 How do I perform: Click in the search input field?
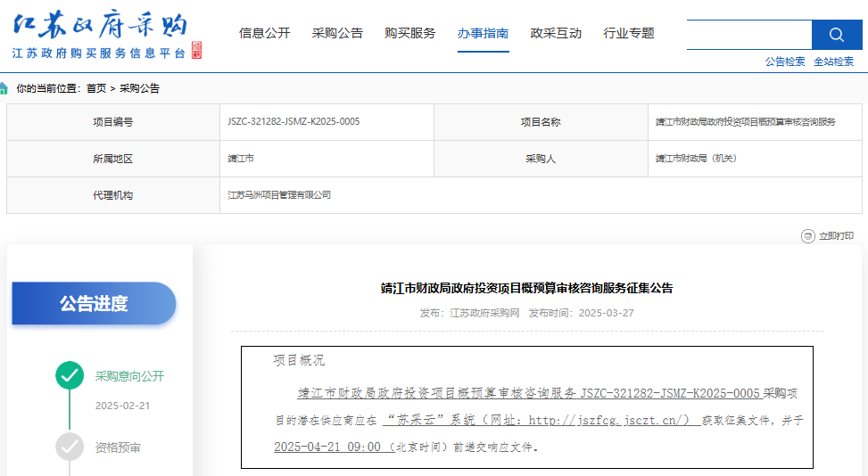click(x=748, y=35)
